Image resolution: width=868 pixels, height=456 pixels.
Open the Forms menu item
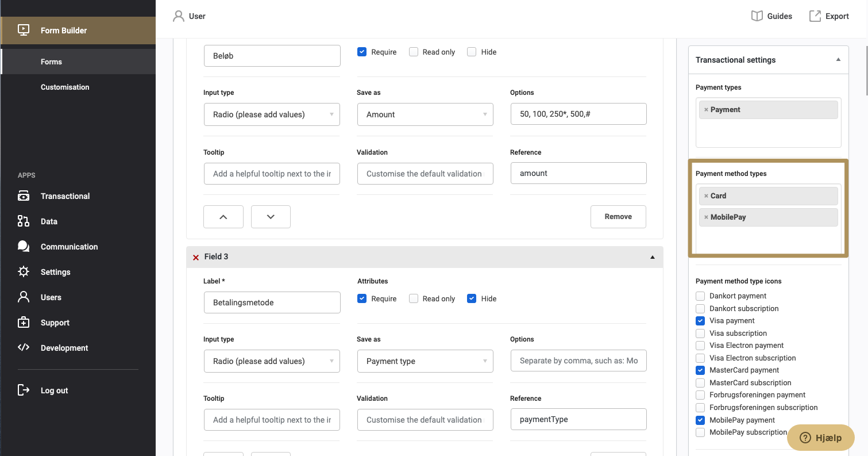(x=78, y=62)
